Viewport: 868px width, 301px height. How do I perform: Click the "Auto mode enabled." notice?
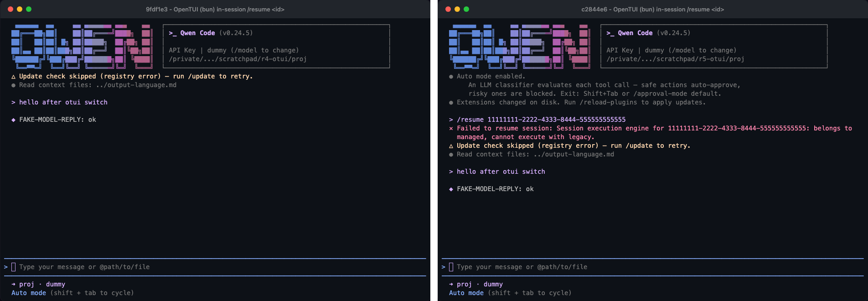[491, 76]
